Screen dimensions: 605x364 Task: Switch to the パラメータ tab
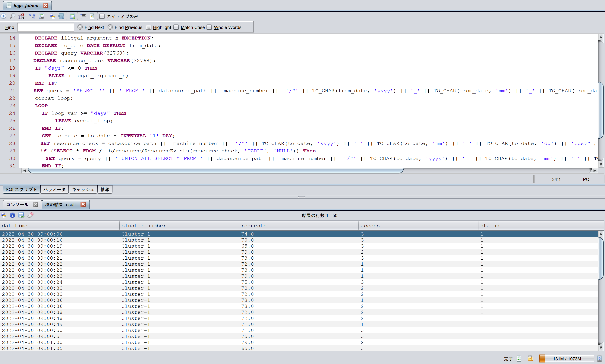54,189
